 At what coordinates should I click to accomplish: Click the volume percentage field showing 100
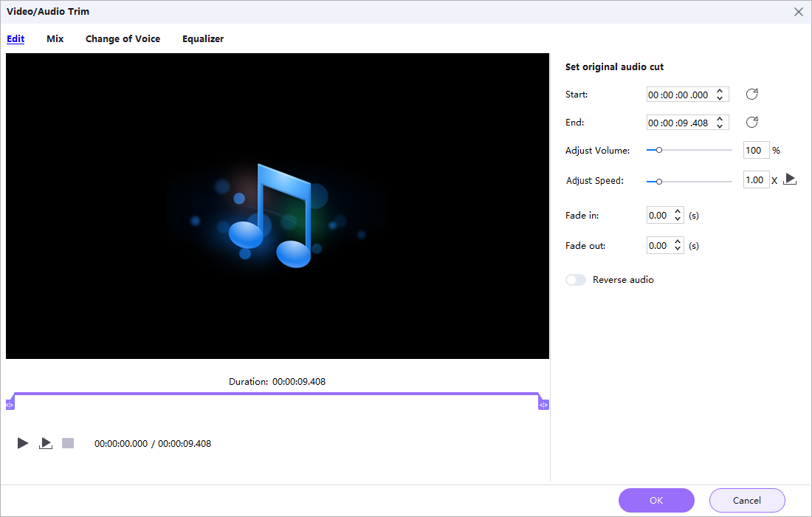click(x=756, y=150)
